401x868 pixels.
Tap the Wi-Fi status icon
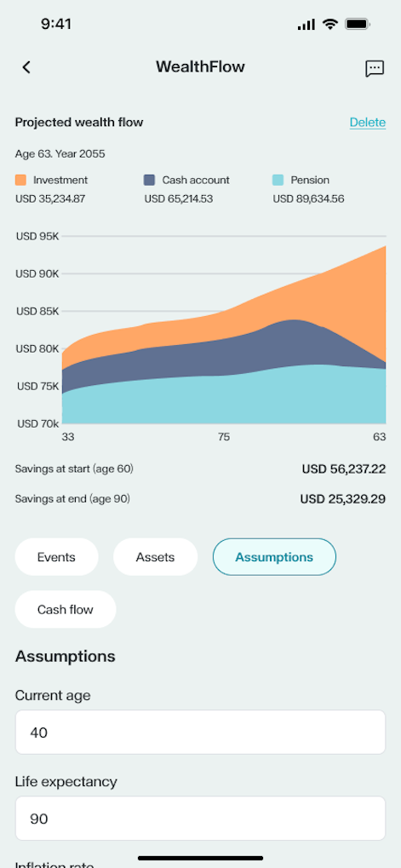click(330, 24)
